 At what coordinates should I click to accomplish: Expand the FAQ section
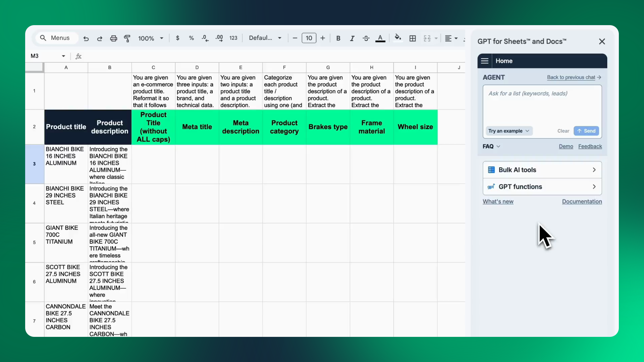(491, 146)
